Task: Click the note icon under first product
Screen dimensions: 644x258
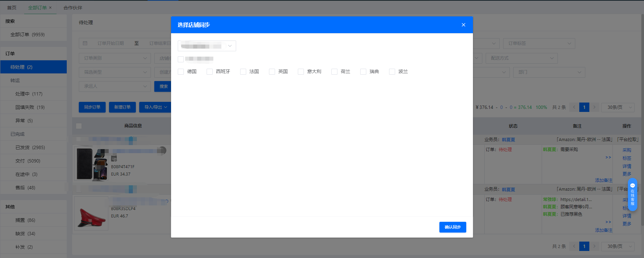Action: (114, 159)
